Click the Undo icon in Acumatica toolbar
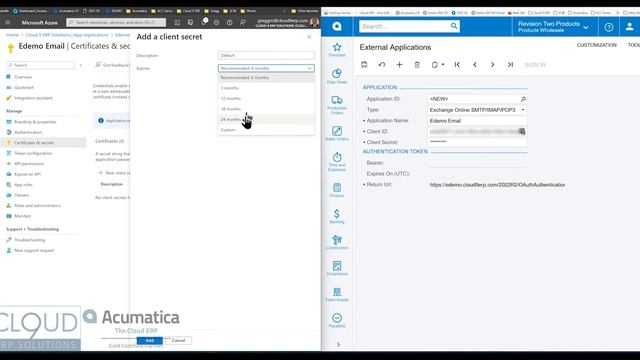Screen dimensions: 640x360 (x=382, y=64)
